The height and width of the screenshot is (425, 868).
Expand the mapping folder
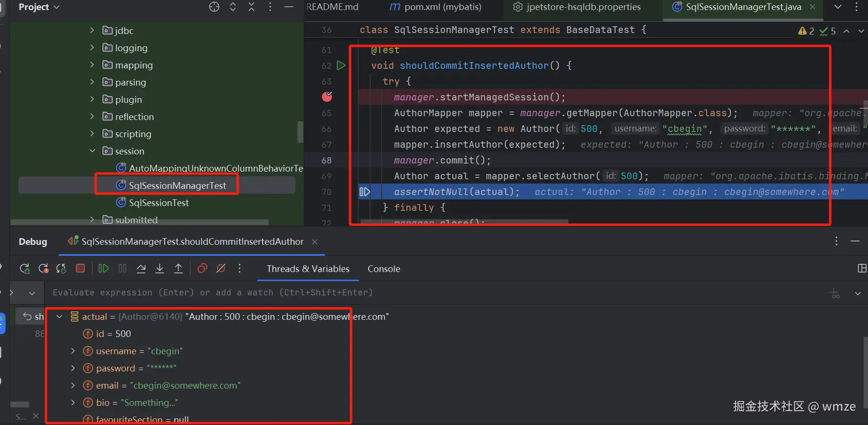coord(92,65)
